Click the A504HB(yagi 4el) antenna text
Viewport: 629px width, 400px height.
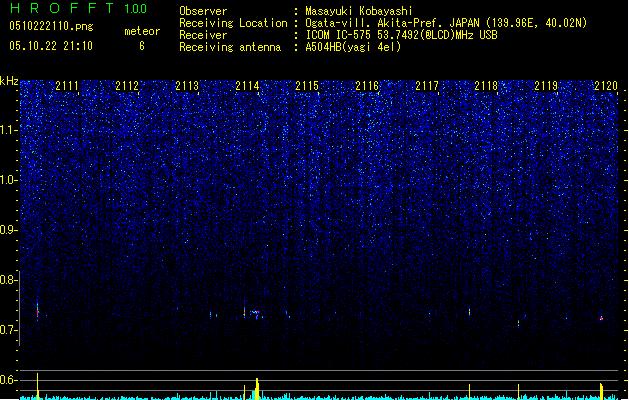(353, 47)
